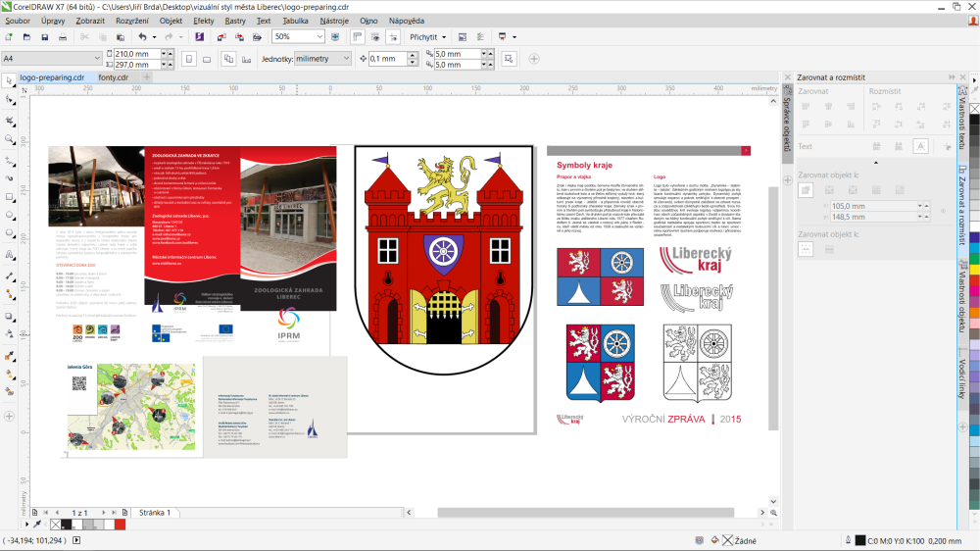The image size is (980, 551).
Task: Select the Interactive Fill tool
Action: (x=10, y=374)
